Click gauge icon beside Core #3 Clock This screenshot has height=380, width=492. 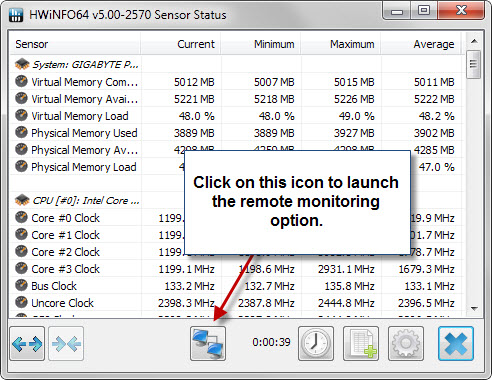tap(21, 268)
